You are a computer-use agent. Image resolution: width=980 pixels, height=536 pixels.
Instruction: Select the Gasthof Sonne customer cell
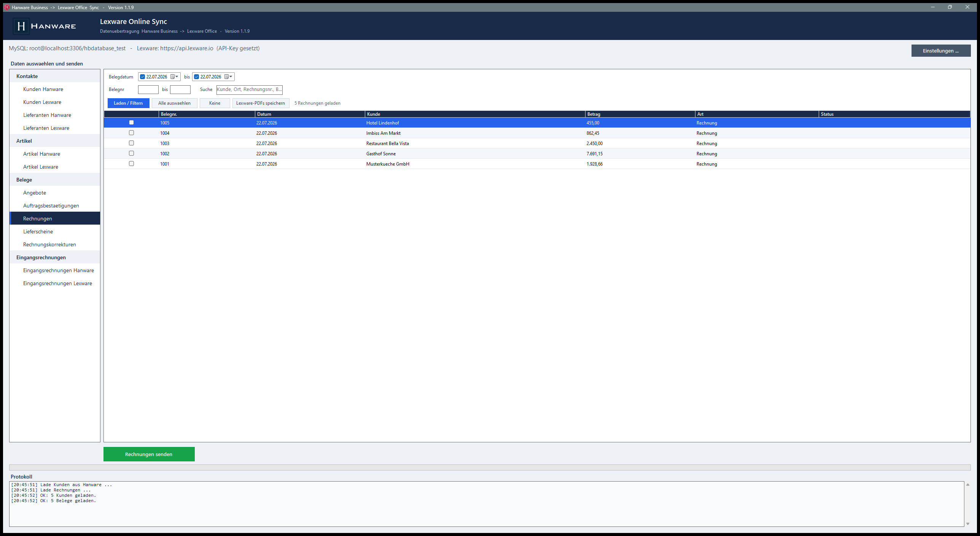(x=475, y=154)
